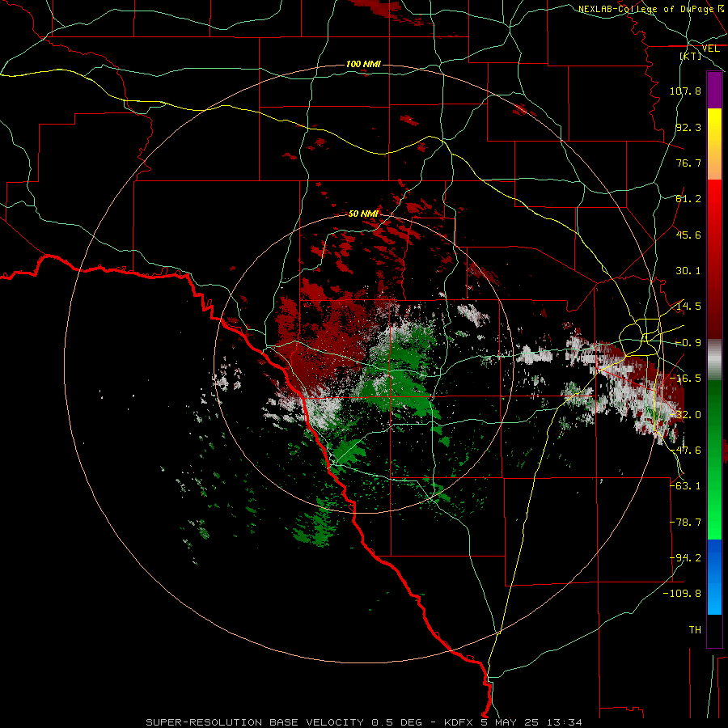The height and width of the screenshot is (728, 728).
Task: Click the TH label on the legend
Action: [x=695, y=630]
